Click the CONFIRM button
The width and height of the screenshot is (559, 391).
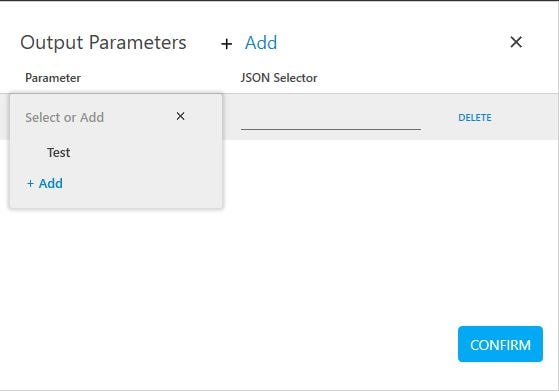pos(500,344)
